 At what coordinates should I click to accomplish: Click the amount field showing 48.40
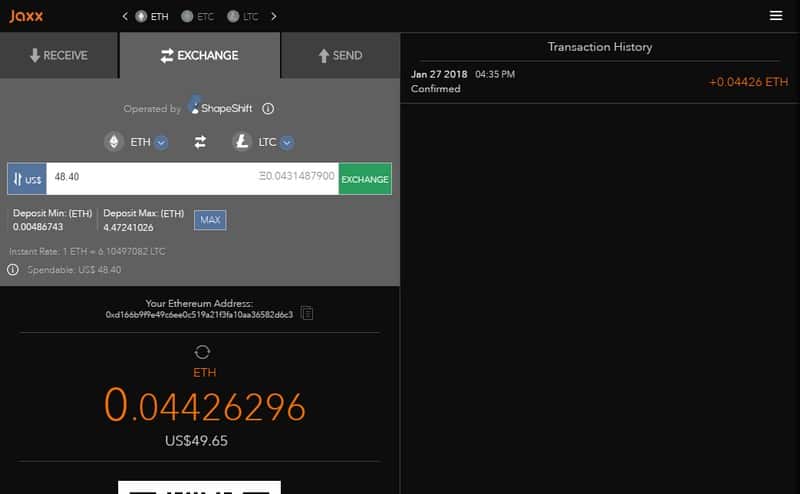tap(192, 179)
